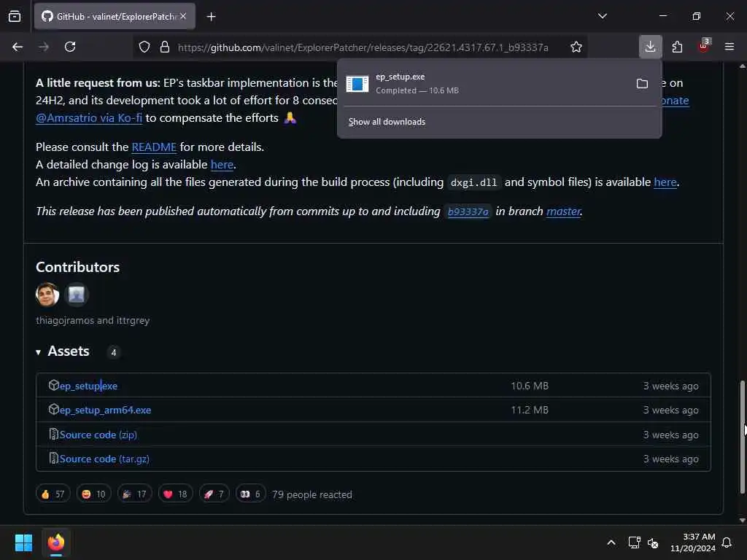Open the Firefox hamburger menu
This screenshot has height=560, width=747.
[x=729, y=47]
